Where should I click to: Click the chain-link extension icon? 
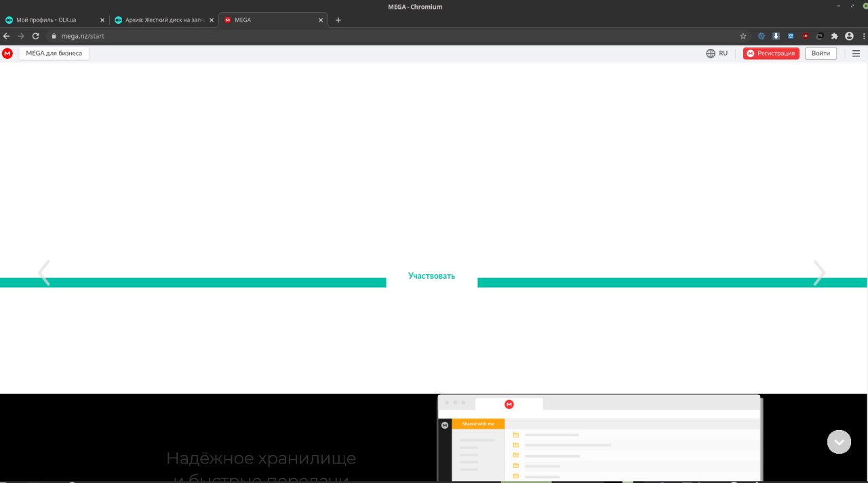pos(820,36)
